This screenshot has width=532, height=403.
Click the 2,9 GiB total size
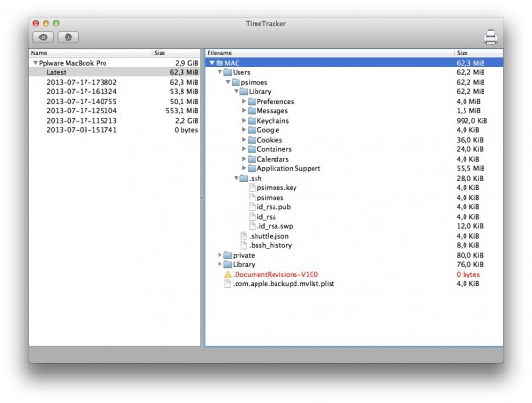click(x=186, y=63)
